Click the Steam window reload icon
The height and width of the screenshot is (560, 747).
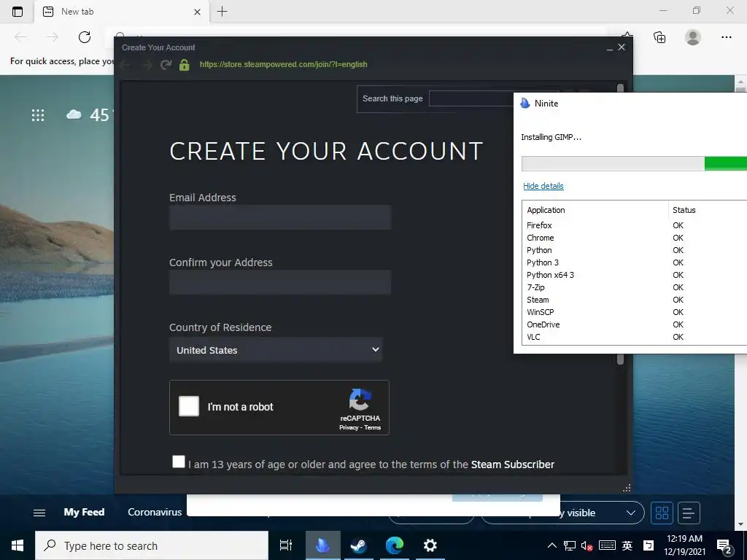(166, 64)
